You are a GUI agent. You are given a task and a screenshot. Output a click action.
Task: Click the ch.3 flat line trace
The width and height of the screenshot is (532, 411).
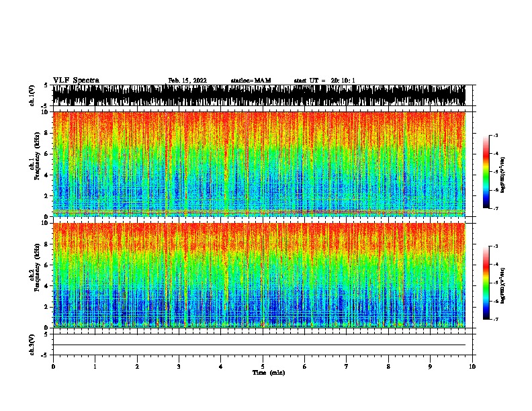point(259,345)
